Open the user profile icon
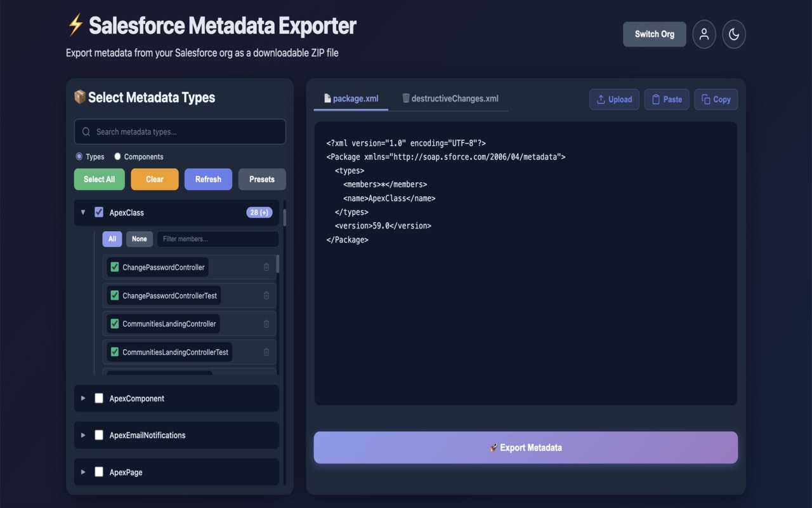The height and width of the screenshot is (508, 812). coord(704,34)
